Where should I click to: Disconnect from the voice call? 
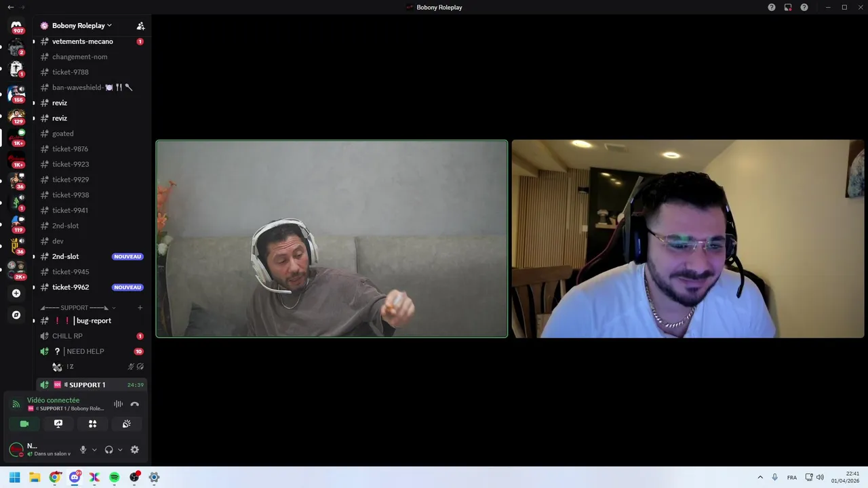tap(134, 404)
